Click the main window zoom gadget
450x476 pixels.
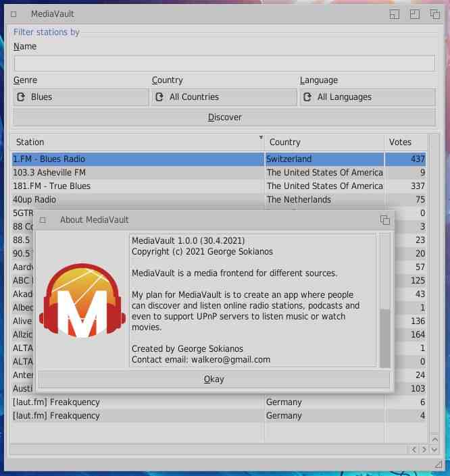click(415, 14)
